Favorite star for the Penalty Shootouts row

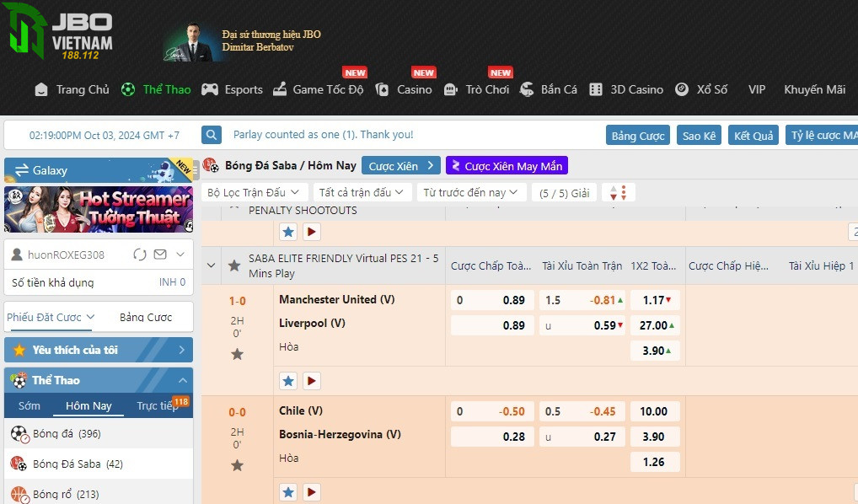[x=288, y=232]
